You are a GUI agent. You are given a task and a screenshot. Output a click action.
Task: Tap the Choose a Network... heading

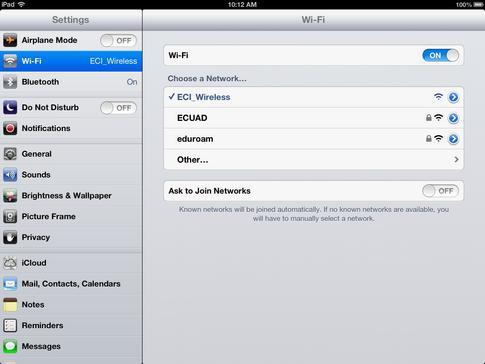pos(207,79)
